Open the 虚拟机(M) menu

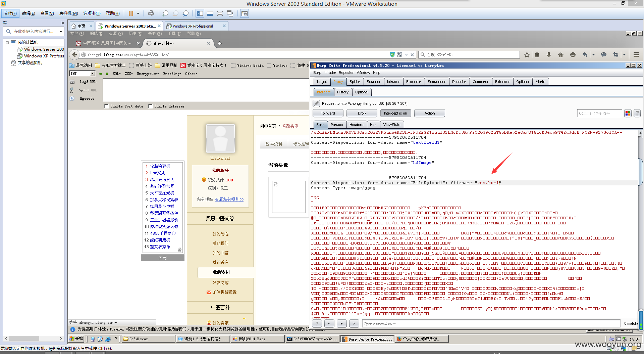[x=68, y=13]
